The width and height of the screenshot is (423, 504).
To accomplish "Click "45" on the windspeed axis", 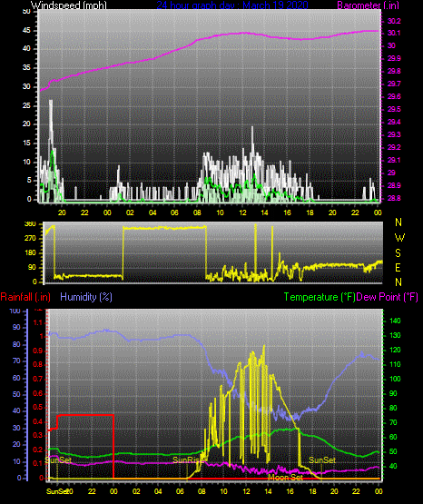I will 26,31.
